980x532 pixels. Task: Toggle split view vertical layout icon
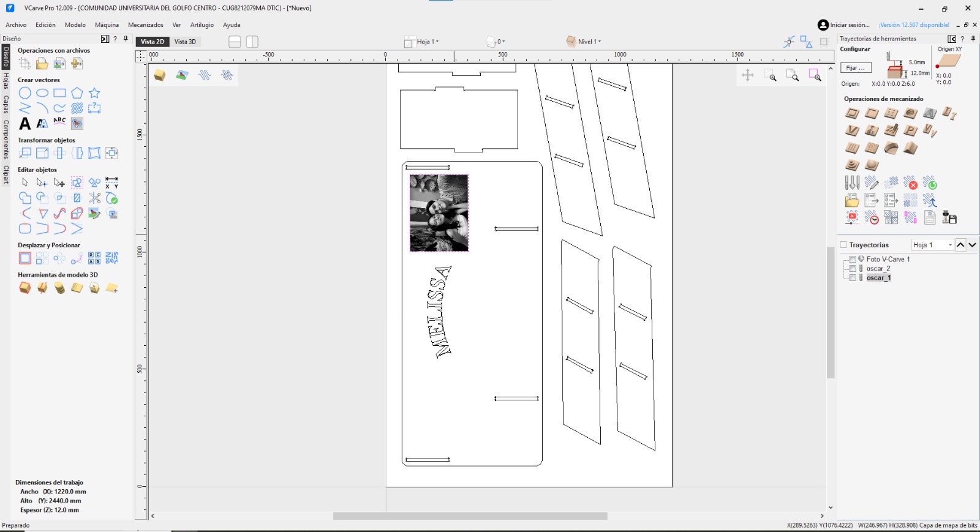(252, 42)
